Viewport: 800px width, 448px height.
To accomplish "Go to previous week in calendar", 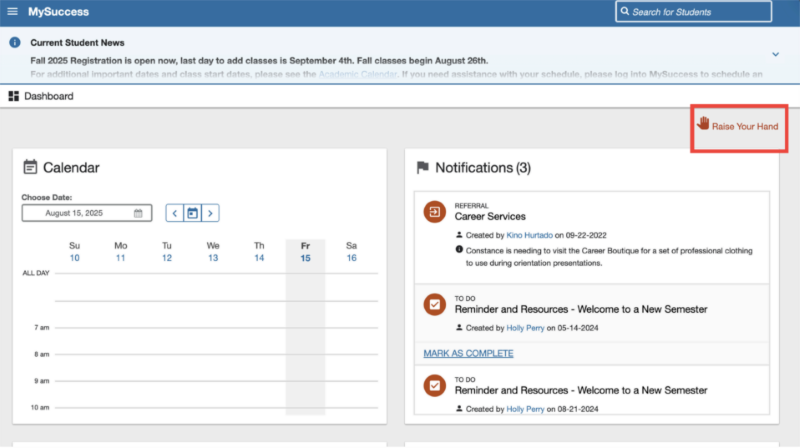I will [174, 213].
